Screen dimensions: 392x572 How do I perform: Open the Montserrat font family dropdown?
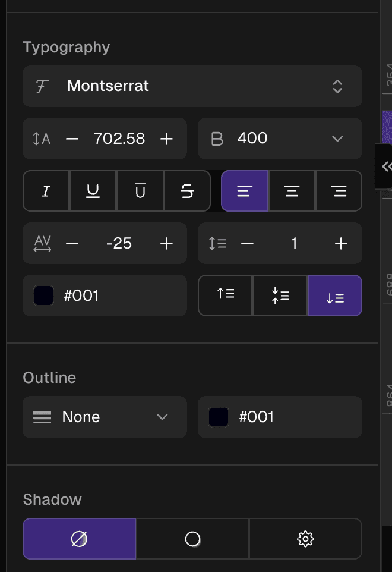pyautogui.click(x=192, y=86)
